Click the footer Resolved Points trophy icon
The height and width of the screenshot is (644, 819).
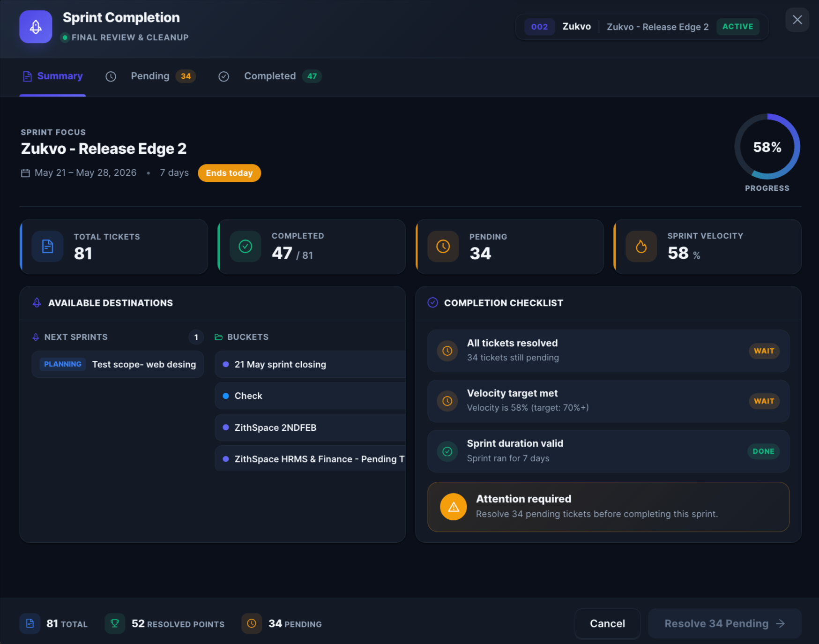[115, 623]
